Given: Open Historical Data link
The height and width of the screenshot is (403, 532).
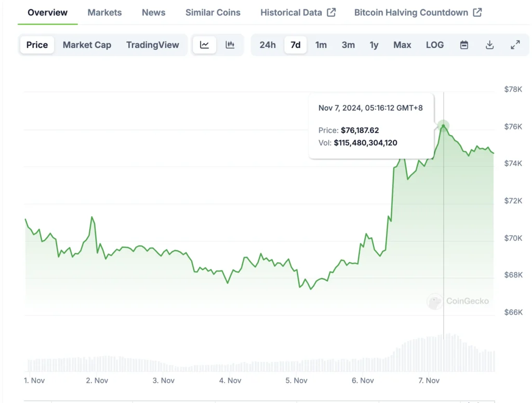Looking at the screenshot, I should (291, 12).
